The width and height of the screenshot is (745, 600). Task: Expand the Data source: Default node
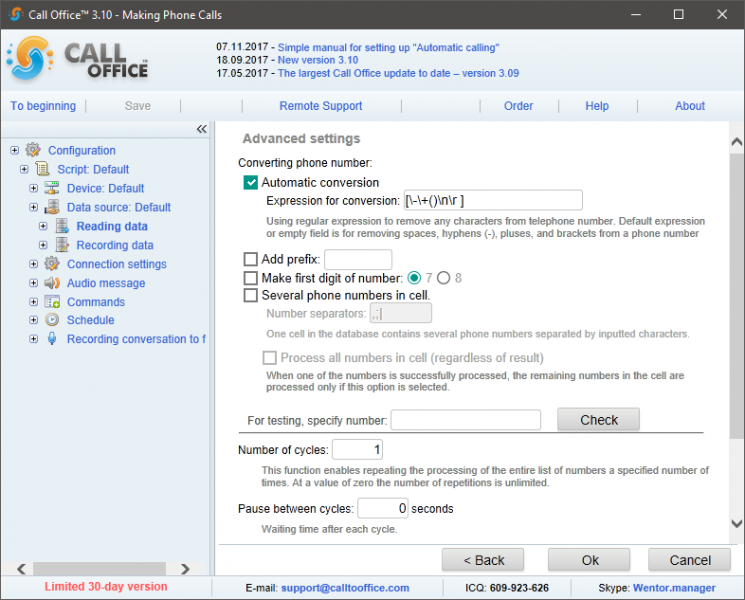33,207
